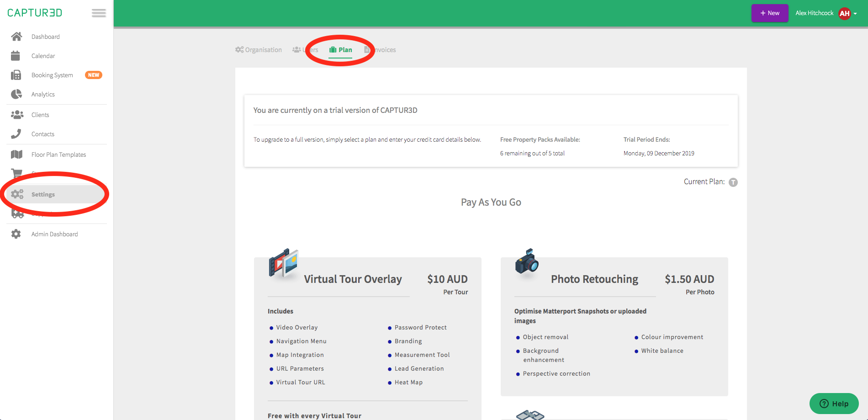
Task: Click the Object removal feature item
Action: 545,337
